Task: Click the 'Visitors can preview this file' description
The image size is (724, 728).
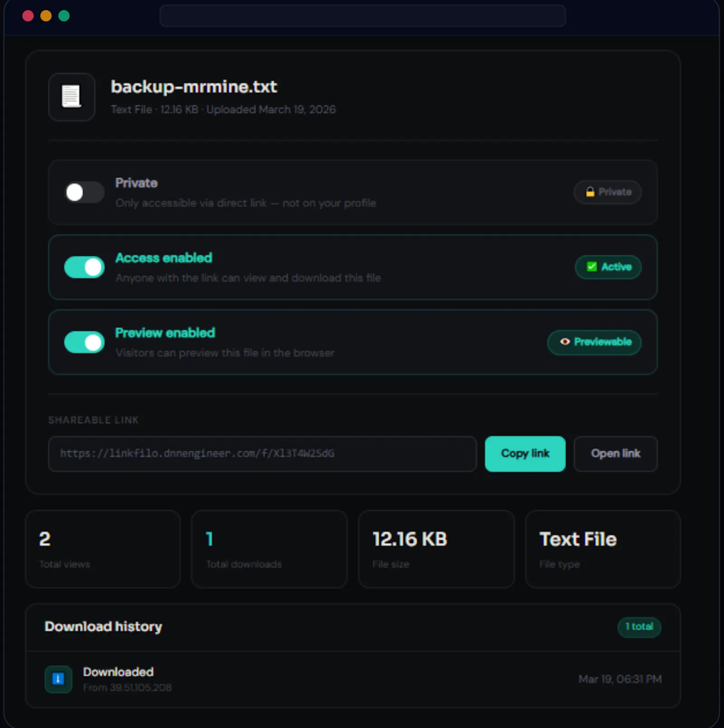Action: [x=225, y=353]
